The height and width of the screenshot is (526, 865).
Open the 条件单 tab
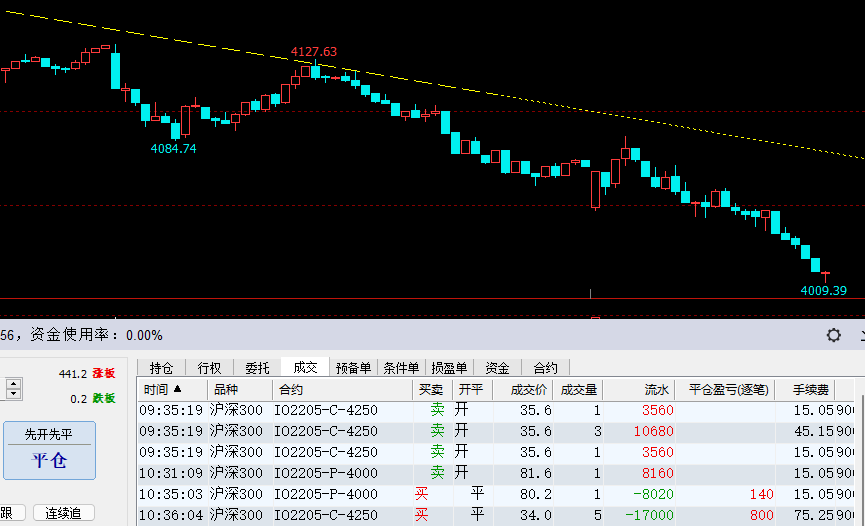pyautogui.click(x=401, y=367)
